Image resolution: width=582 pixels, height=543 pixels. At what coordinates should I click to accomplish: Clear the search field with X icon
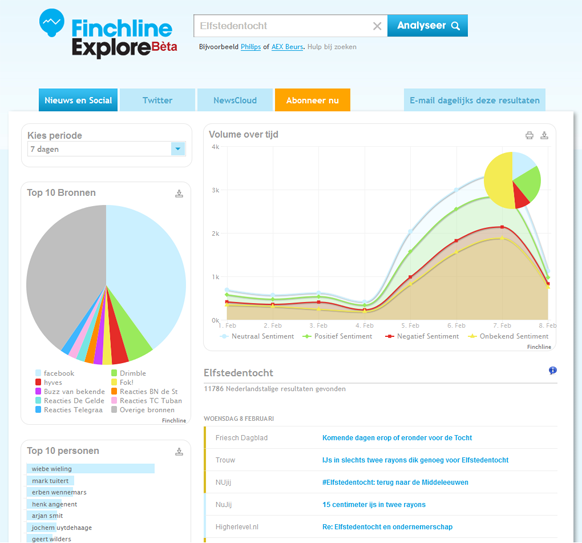pyautogui.click(x=377, y=26)
